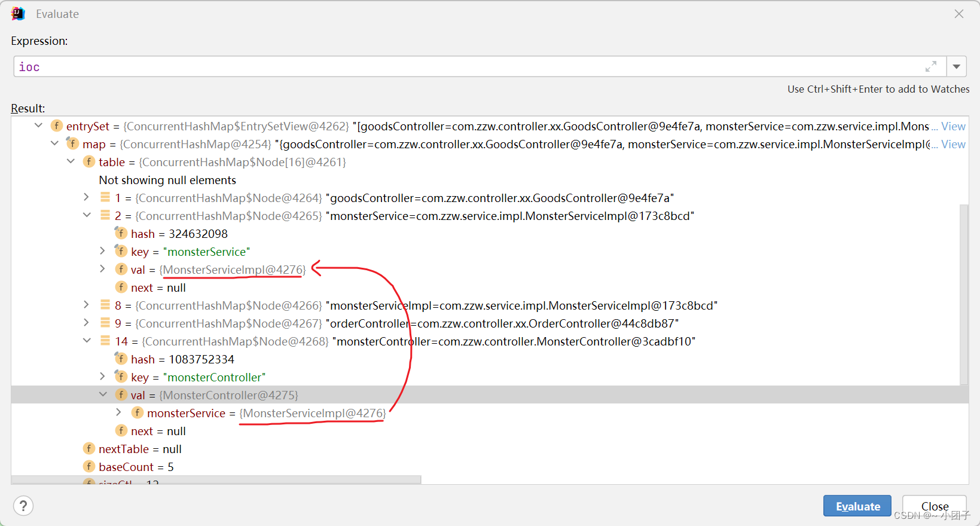Click the field icon of next under MonsterController val
Image resolution: width=980 pixels, height=526 pixels.
click(121, 430)
